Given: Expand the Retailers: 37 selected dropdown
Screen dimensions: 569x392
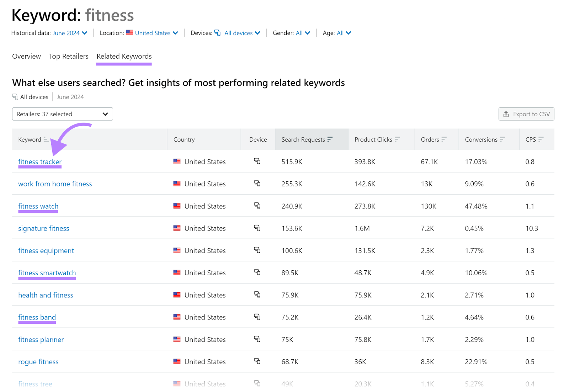Looking at the screenshot, I should tap(62, 114).
